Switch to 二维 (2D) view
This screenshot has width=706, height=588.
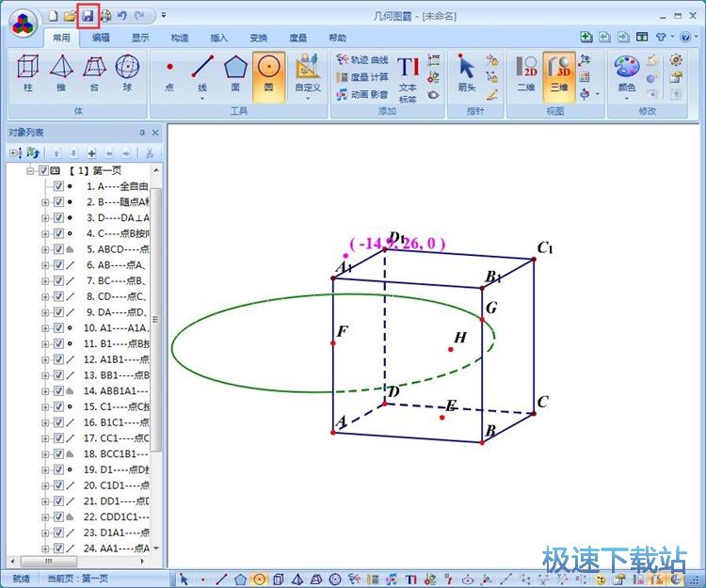(x=526, y=73)
